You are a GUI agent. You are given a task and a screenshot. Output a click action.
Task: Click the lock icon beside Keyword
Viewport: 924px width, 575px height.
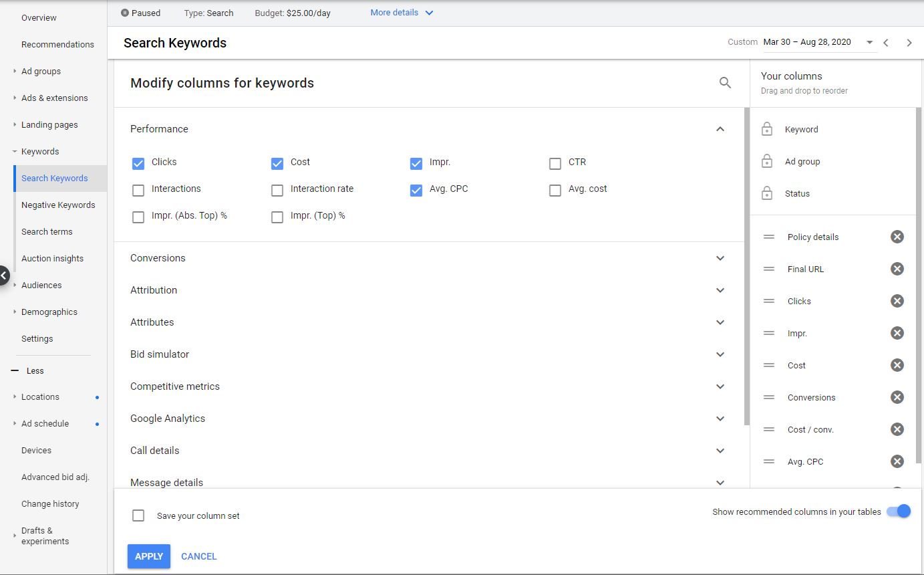(x=767, y=129)
